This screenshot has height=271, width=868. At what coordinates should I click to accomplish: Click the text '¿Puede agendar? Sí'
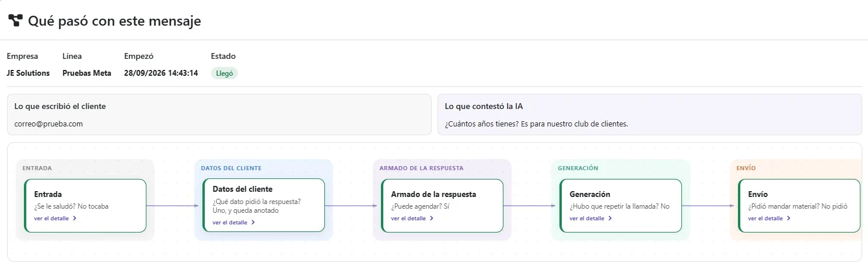tap(420, 206)
